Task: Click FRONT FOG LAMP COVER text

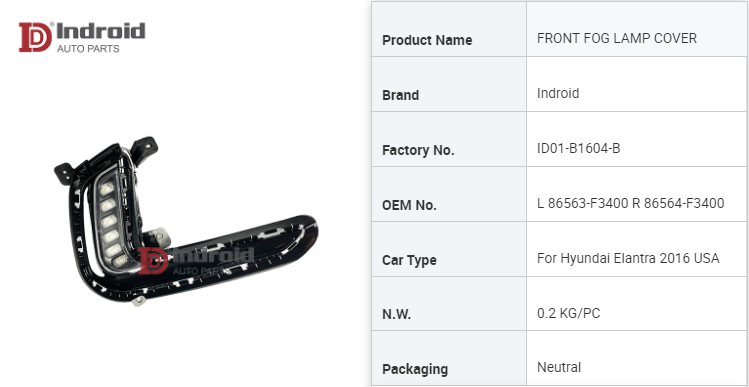Action: click(617, 38)
